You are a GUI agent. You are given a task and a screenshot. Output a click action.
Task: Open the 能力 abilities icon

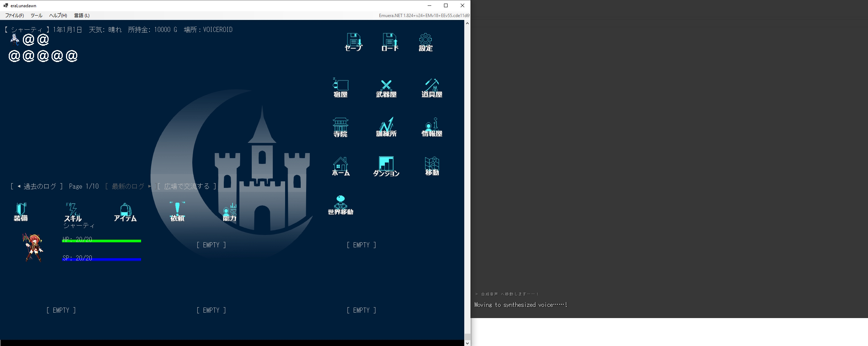[230, 212]
